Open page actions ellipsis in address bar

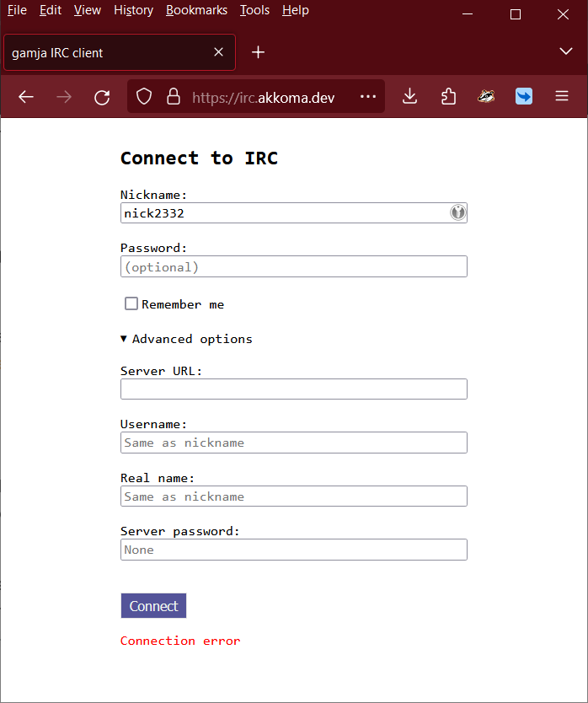click(368, 96)
